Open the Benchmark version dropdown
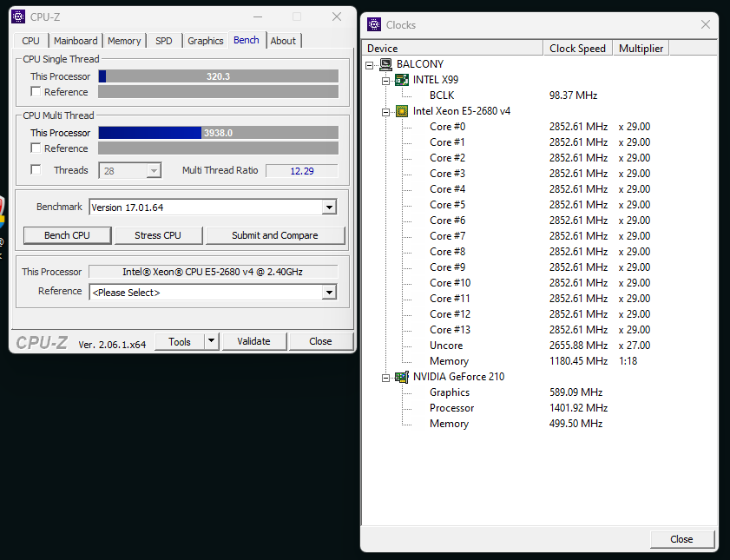The height and width of the screenshot is (560, 730). pyautogui.click(x=329, y=207)
